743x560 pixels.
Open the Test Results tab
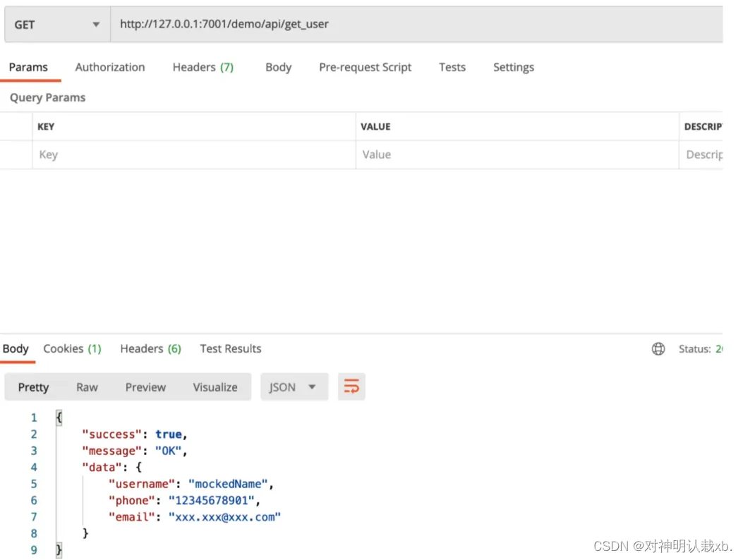click(x=230, y=349)
